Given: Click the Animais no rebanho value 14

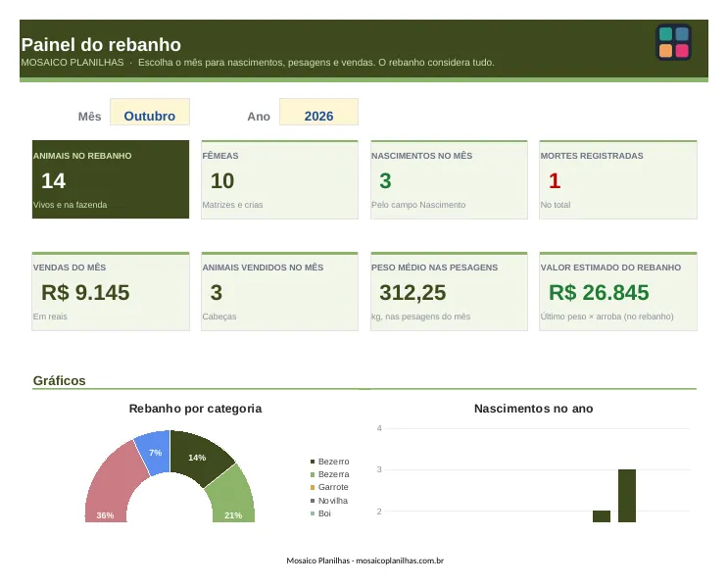Looking at the screenshot, I should coord(53,181).
